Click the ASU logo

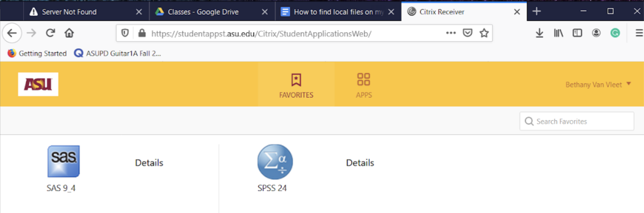38,84
